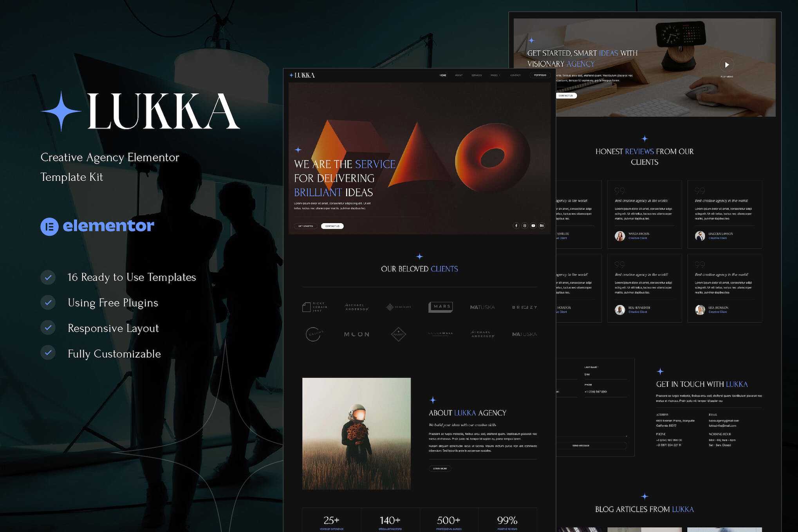
Task: Select the MARS client logo
Action: (440, 307)
